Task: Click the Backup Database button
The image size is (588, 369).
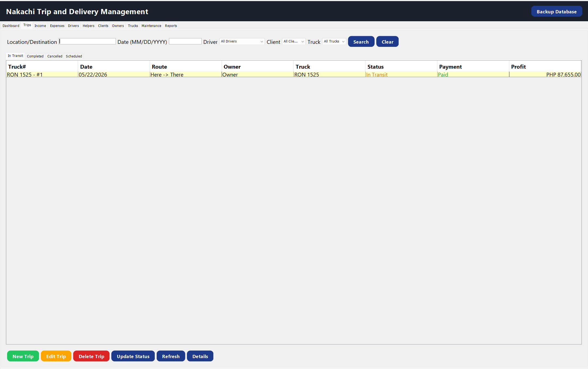Action: tap(557, 11)
